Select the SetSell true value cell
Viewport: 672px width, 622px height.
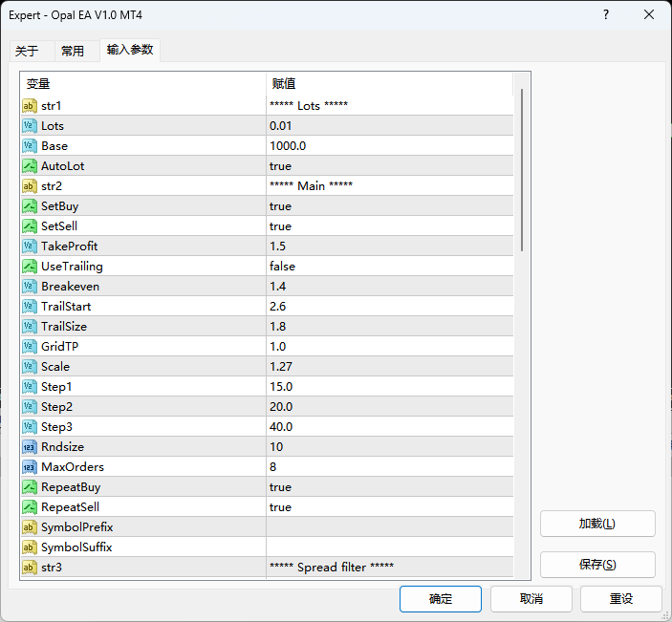[389, 226]
